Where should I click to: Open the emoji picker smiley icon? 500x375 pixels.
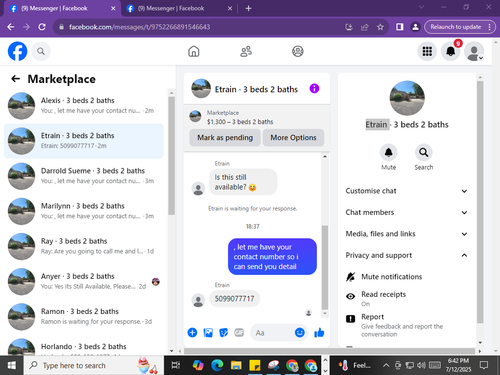tap(300, 332)
